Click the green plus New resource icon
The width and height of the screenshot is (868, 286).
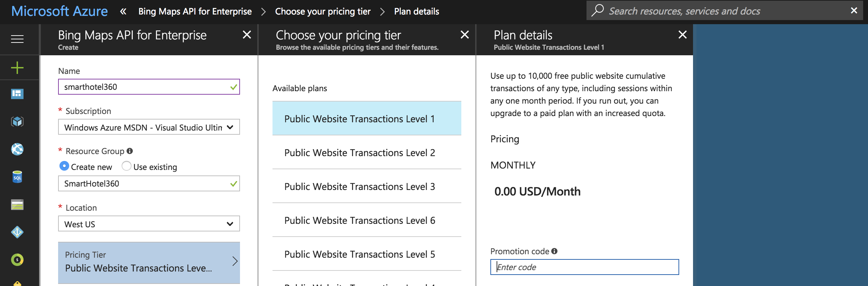(17, 67)
